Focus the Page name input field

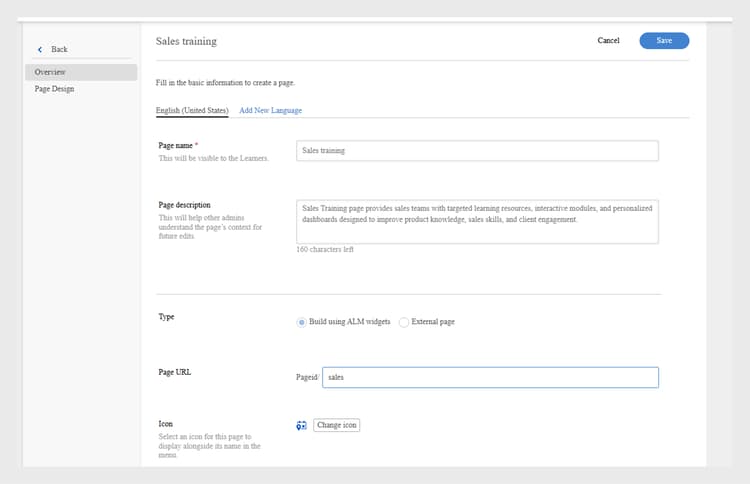[x=477, y=150]
